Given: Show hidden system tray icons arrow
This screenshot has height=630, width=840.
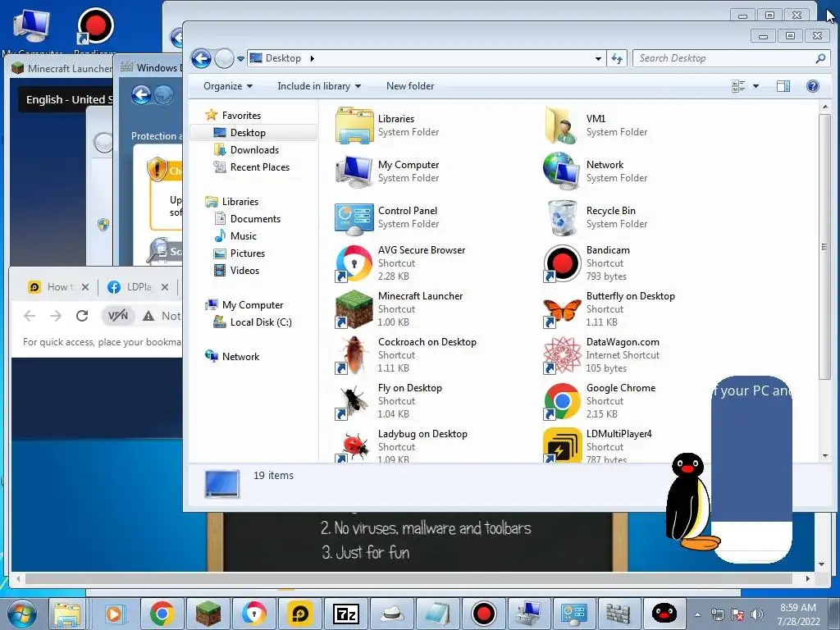Looking at the screenshot, I should (697, 614).
